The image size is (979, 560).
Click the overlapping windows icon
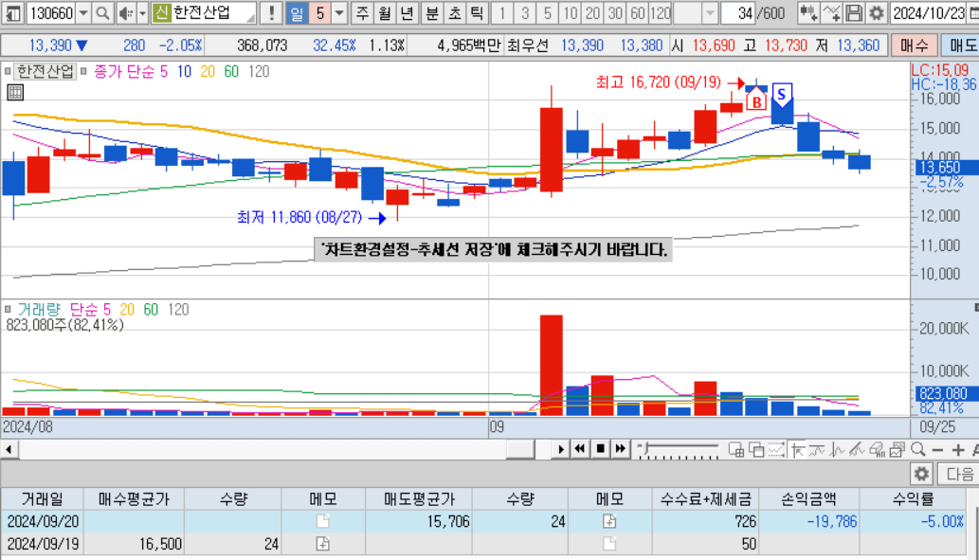point(756,449)
